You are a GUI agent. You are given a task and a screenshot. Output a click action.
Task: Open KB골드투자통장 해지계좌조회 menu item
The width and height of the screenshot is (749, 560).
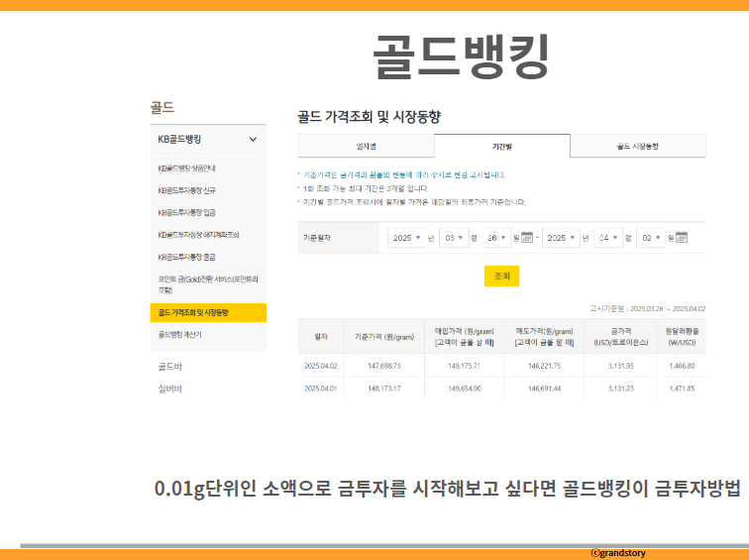[x=198, y=235]
